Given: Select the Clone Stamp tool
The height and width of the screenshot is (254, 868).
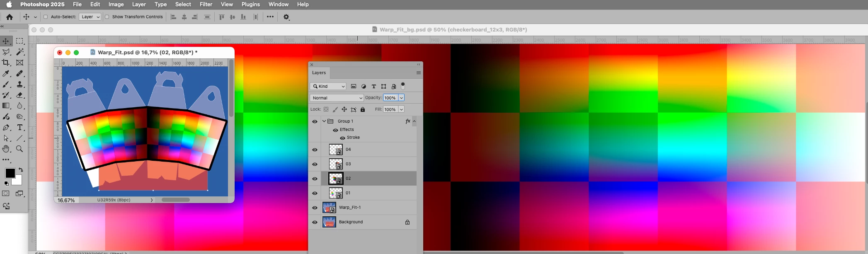Looking at the screenshot, I should pyautogui.click(x=19, y=84).
